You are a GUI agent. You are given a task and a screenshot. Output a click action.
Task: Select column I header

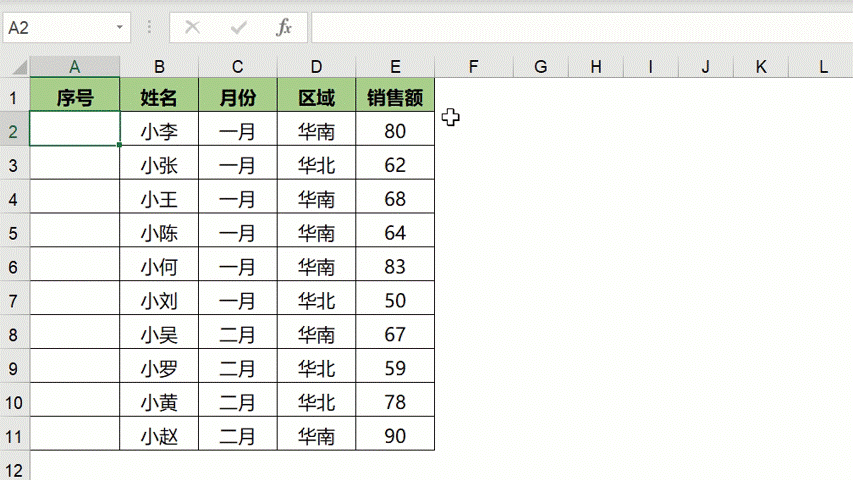click(651, 67)
